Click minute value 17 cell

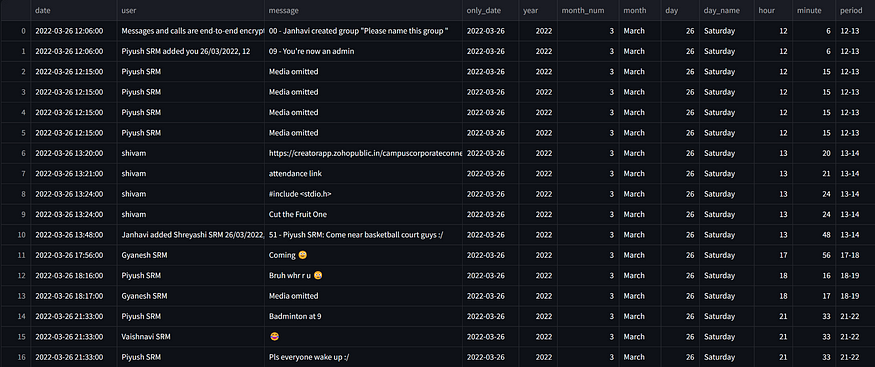click(x=814, y=296)
